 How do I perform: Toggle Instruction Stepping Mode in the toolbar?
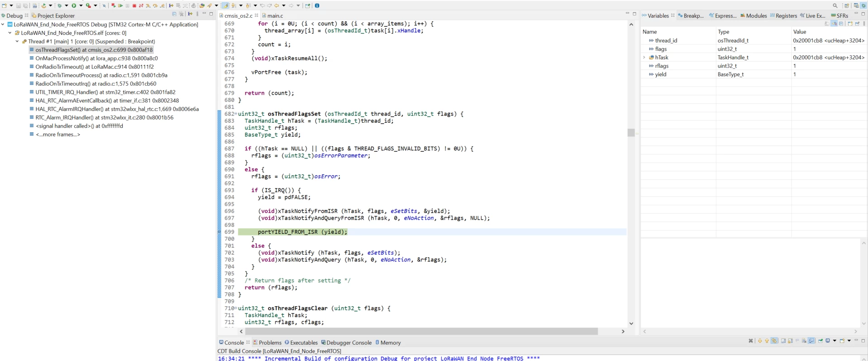pos(172,5)
